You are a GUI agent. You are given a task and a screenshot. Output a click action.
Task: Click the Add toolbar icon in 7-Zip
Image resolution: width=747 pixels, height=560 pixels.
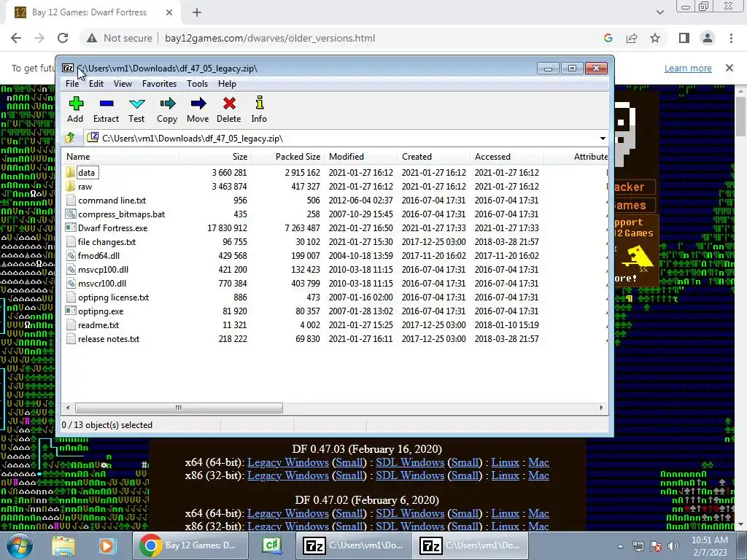(76, 104)
